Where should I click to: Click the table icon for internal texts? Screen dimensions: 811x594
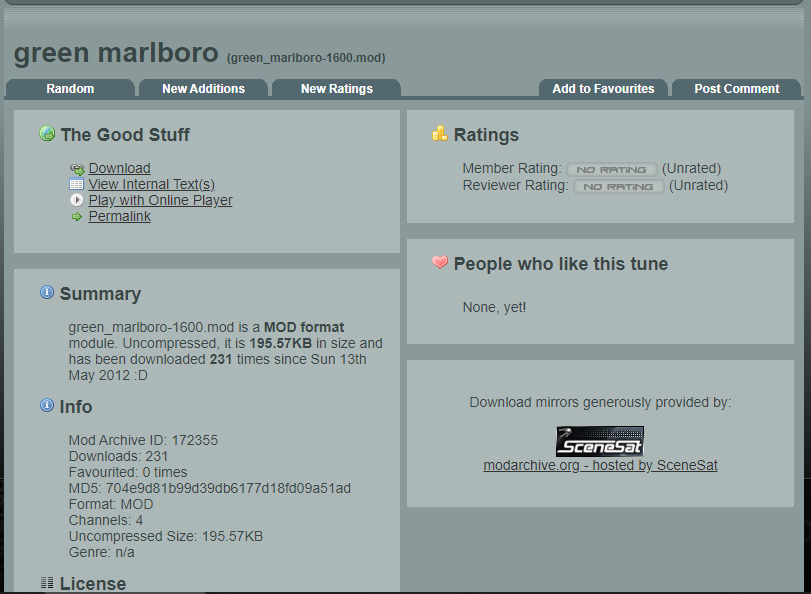(x=77, y=184)
